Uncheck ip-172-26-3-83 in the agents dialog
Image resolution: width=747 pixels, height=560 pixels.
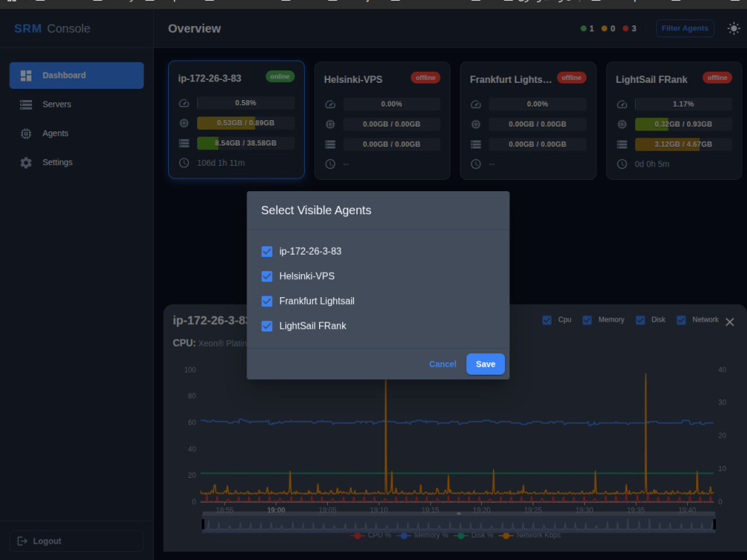pyautogui.click(x=267, y=252)
